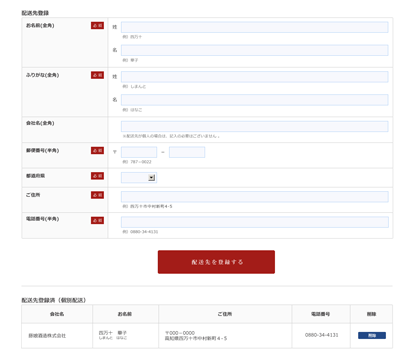The height and width of the screenshot is (360, 415).
Task: Click the first 郵便番号 postal code box
Action: [139, 152]
